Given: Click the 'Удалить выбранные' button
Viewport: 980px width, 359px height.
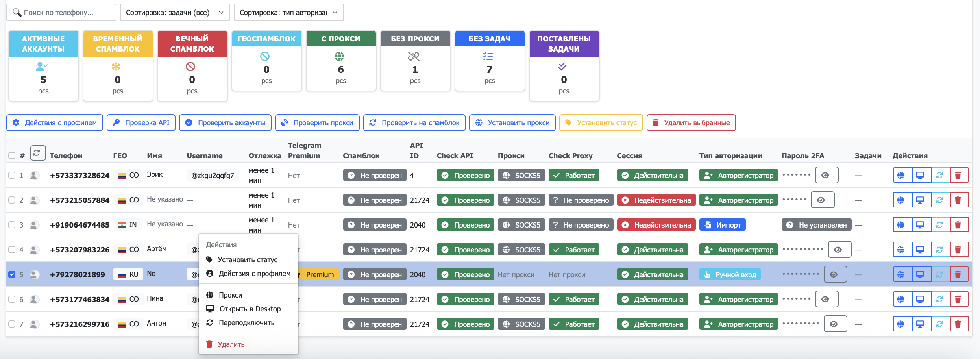Looking at the screenshot, I should pos(691,123).
